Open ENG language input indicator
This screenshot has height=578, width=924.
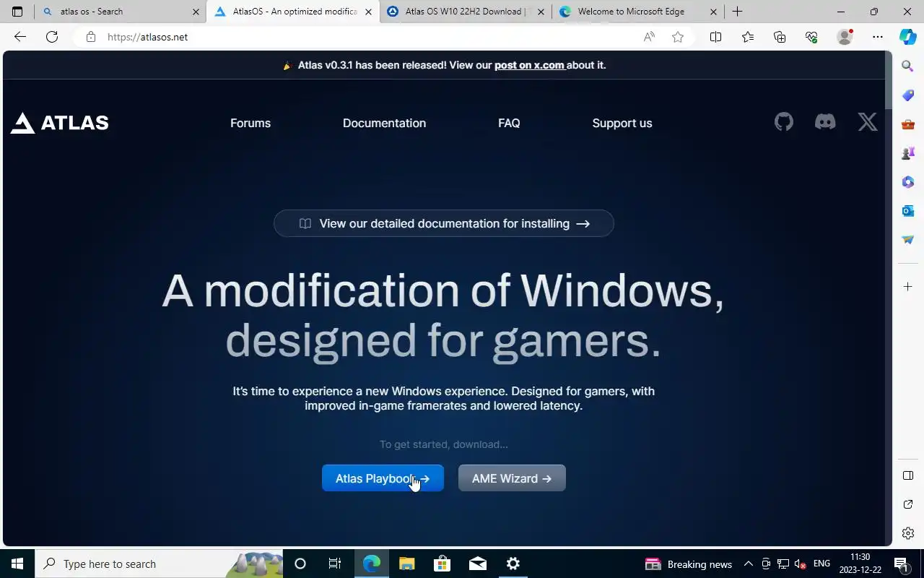click(x=821, y=564)
